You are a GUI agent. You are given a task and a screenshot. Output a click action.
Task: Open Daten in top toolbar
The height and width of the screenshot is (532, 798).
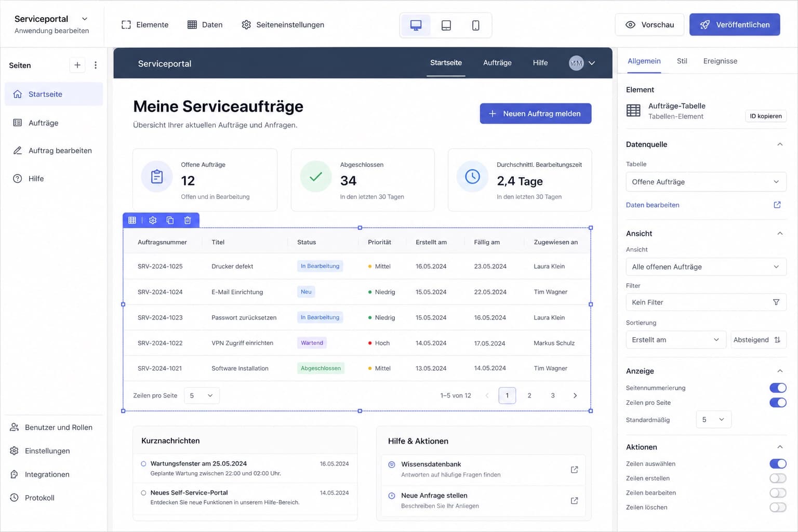pos(205,25)
